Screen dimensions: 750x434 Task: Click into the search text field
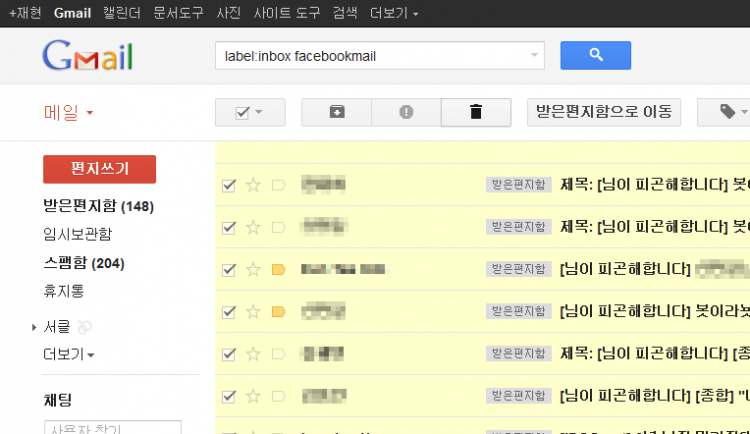point(370,56)
